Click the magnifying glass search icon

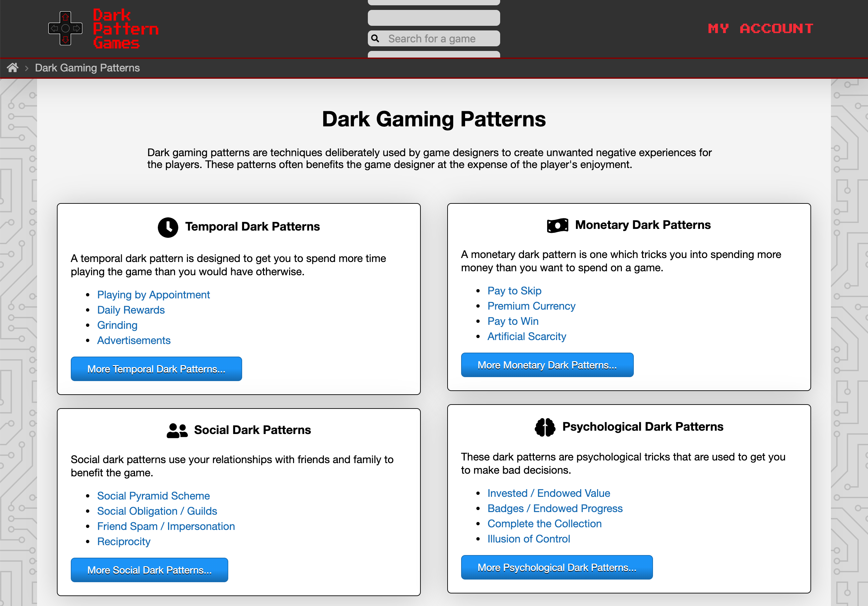pyautogui.click(x=375, y=38)
